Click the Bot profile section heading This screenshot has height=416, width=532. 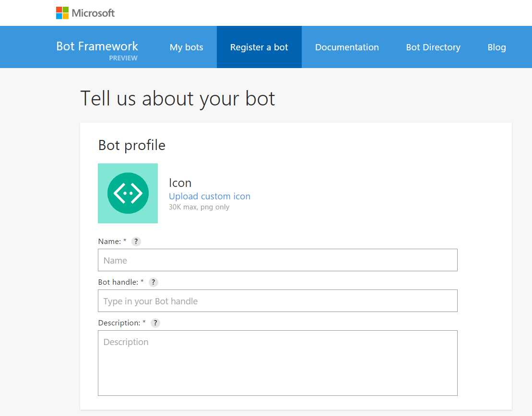click(131, 145)
